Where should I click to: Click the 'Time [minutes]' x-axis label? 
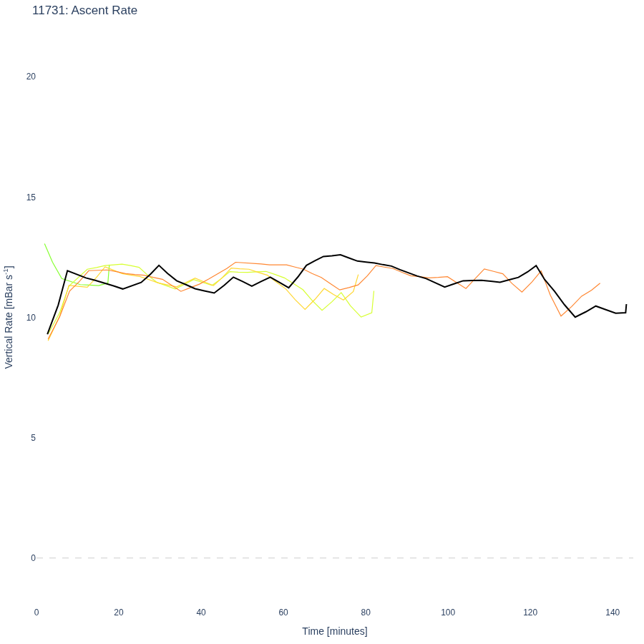335,631
